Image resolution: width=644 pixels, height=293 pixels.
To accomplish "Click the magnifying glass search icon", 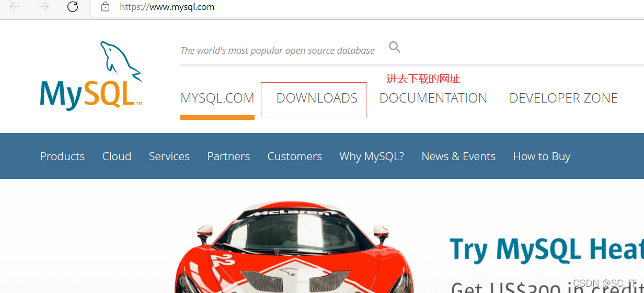I will click(x=395, y=47).
